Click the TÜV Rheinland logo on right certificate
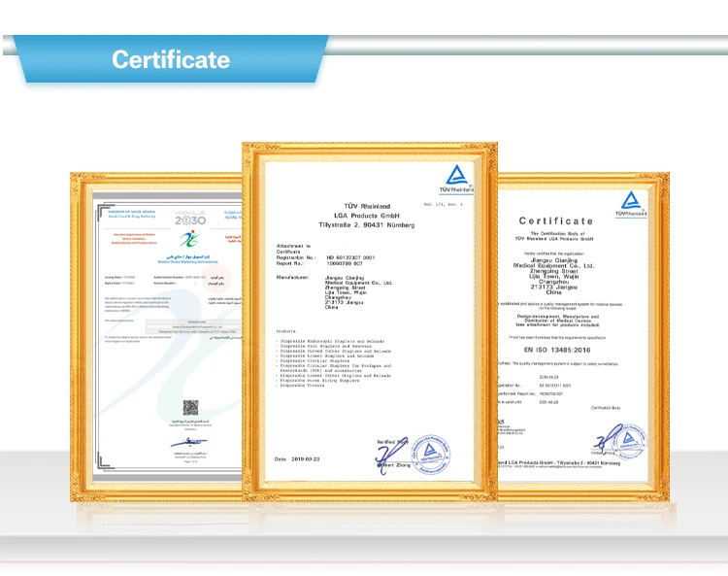 coord(631,204)
